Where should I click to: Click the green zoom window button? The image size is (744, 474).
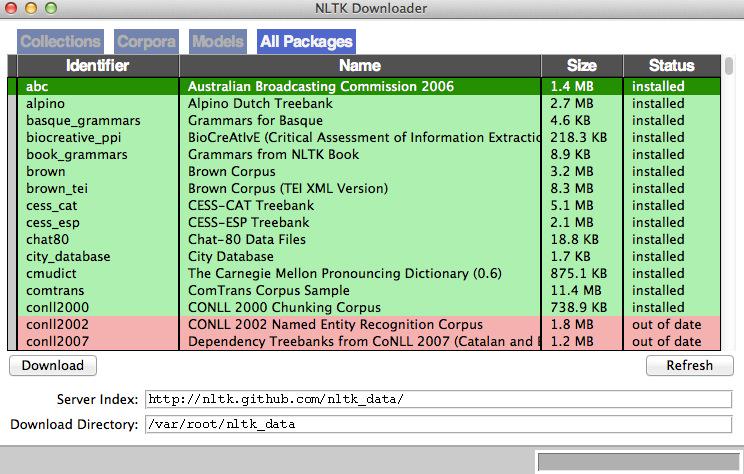tap(51, 8)
